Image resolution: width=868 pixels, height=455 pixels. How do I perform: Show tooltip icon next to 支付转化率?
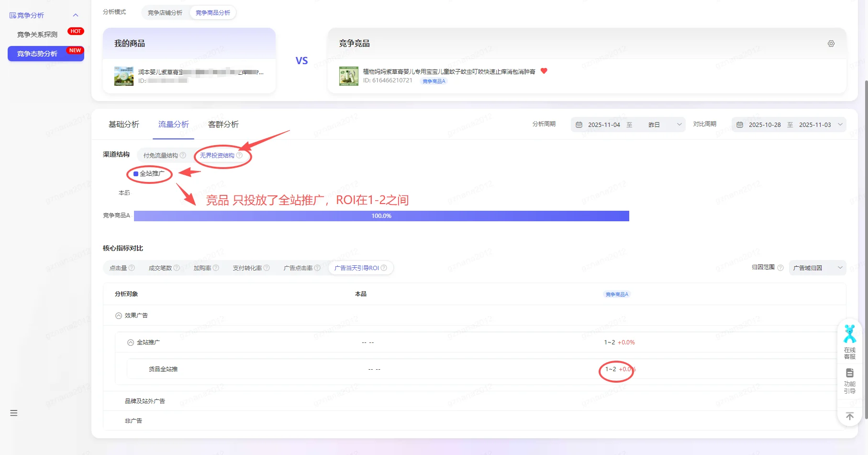[x=267, y=268]
